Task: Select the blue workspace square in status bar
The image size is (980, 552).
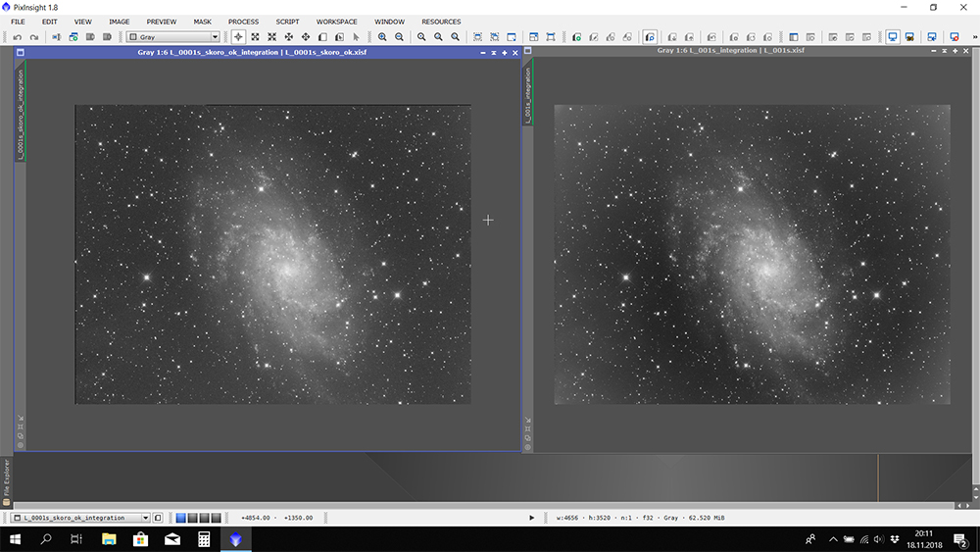Action: [181, 518]
